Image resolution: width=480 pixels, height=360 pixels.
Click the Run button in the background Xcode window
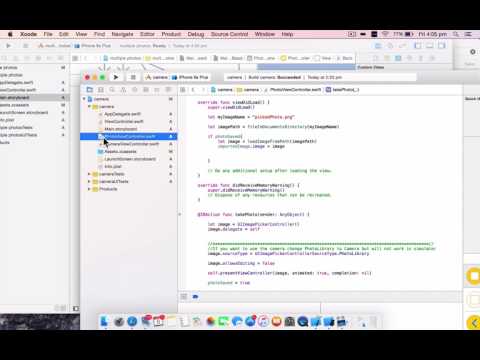click(9, 46)
